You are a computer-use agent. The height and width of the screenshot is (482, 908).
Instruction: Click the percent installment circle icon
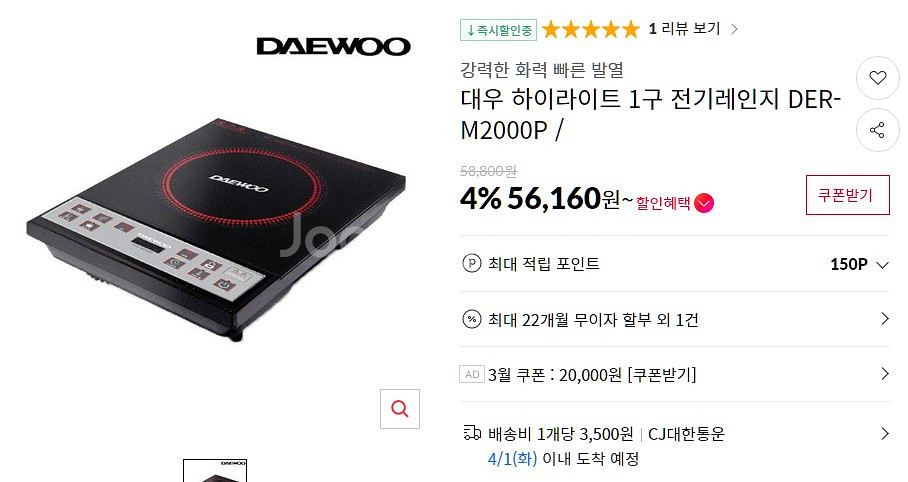(x=471, y=319)
